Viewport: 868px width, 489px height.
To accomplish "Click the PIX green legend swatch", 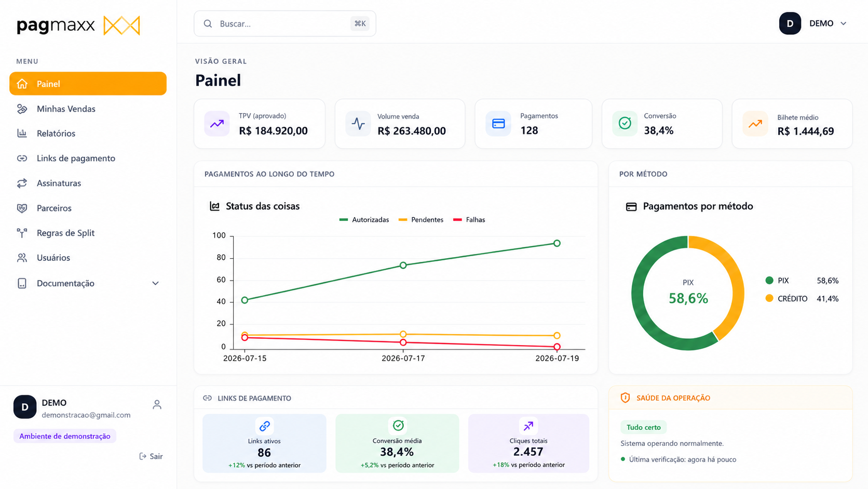I will pyautogui.click(x=769, y=281).
